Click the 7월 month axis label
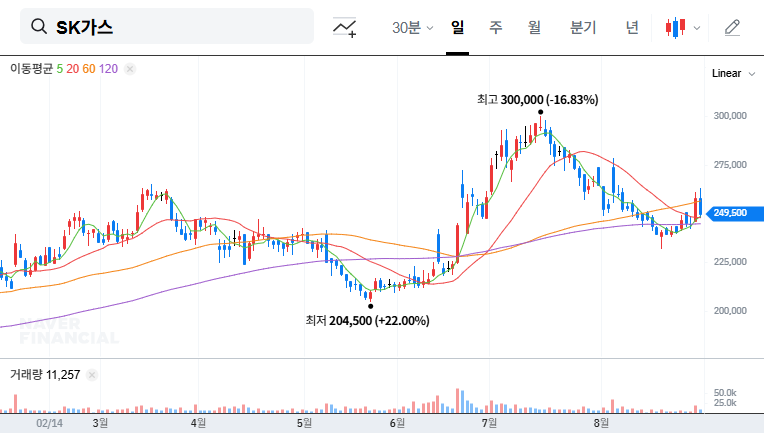The image size is (764, 433). [x=489, y=423]
